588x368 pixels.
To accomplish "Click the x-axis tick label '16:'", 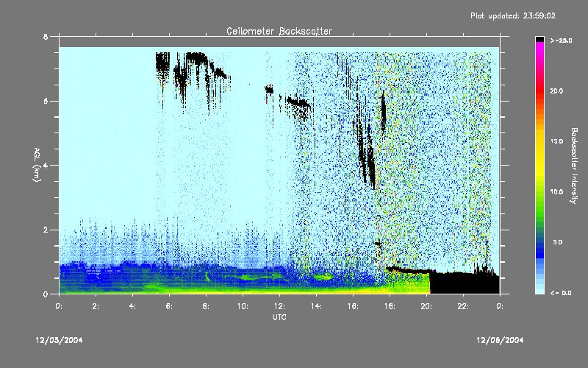I will [x=353, y=306].
